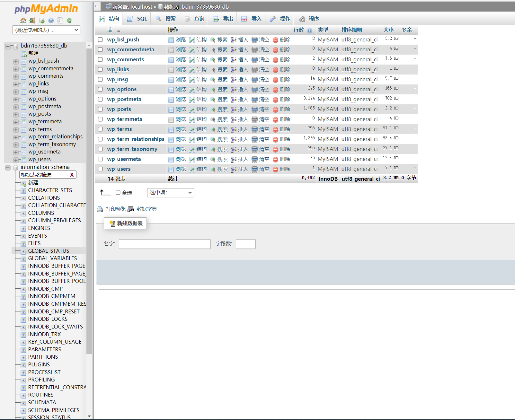
Task: Click the browse icon for wp_posts
Action: click(171, 109)
